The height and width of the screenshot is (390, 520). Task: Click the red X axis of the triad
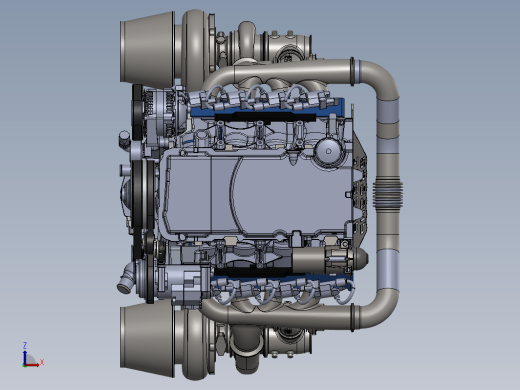click(x=33, y=364)
